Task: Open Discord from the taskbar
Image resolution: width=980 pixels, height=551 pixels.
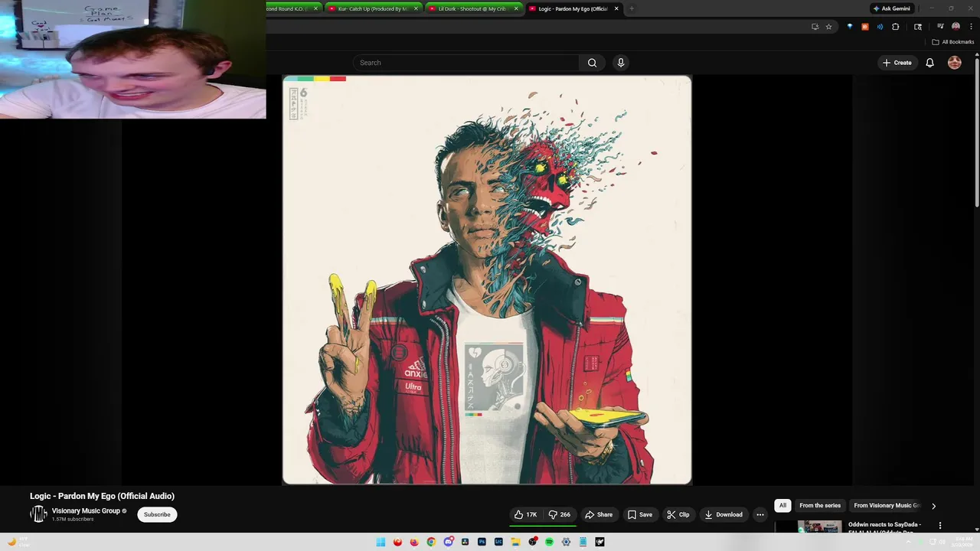Action: [x=449, y=542]
